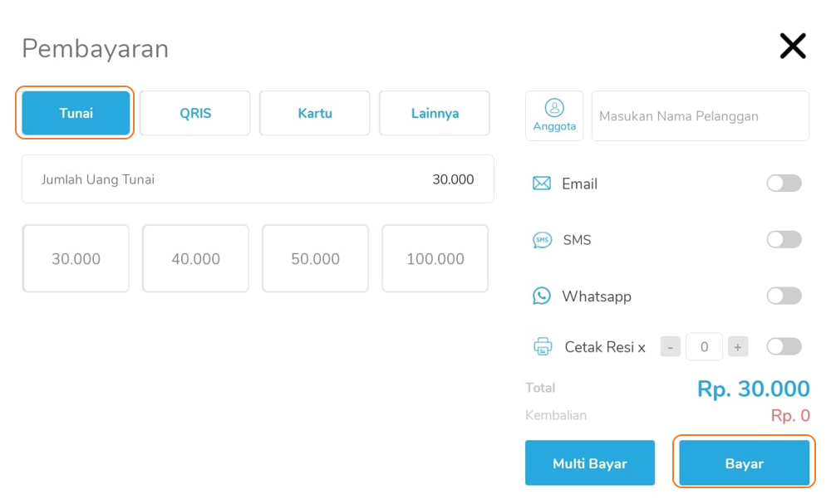Click the Email envelope icon

(x=542, y=183)
